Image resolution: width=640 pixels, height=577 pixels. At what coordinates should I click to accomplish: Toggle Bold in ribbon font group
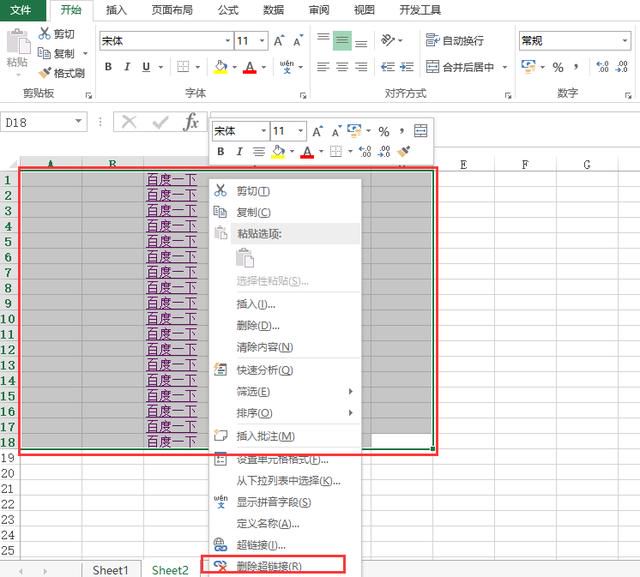coord(108,67)
